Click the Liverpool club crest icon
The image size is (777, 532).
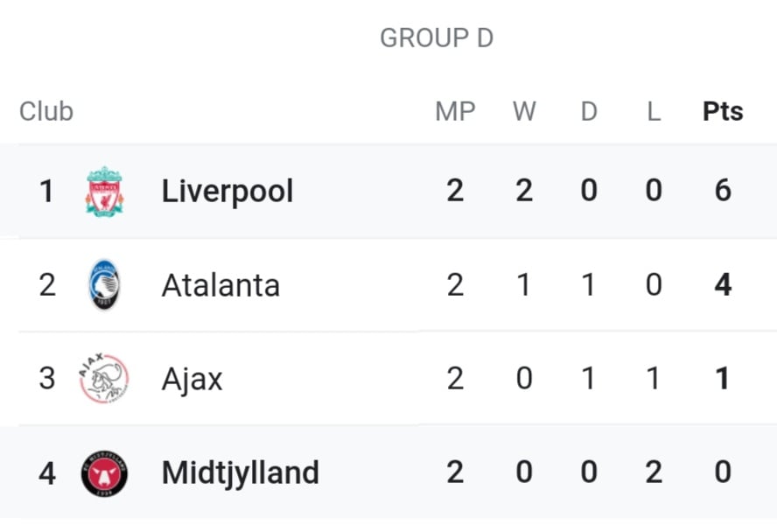[x=104, y=192]
